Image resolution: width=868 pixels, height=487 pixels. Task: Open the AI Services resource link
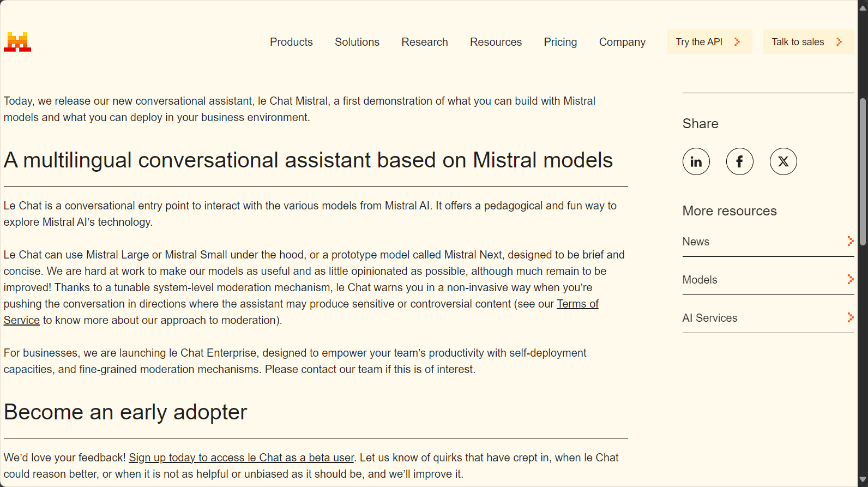(x=768, y=318)
